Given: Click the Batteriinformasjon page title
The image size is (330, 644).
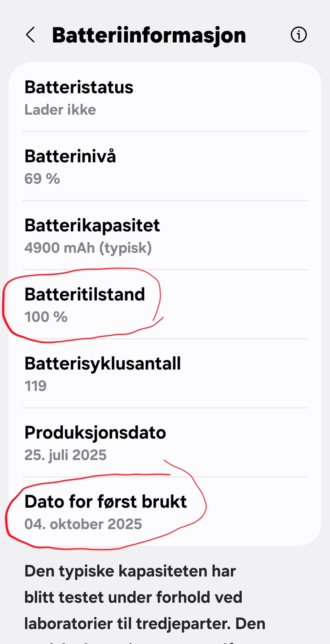Looking at the screenshot, I should pyautogui.click(x=149, y=35).
